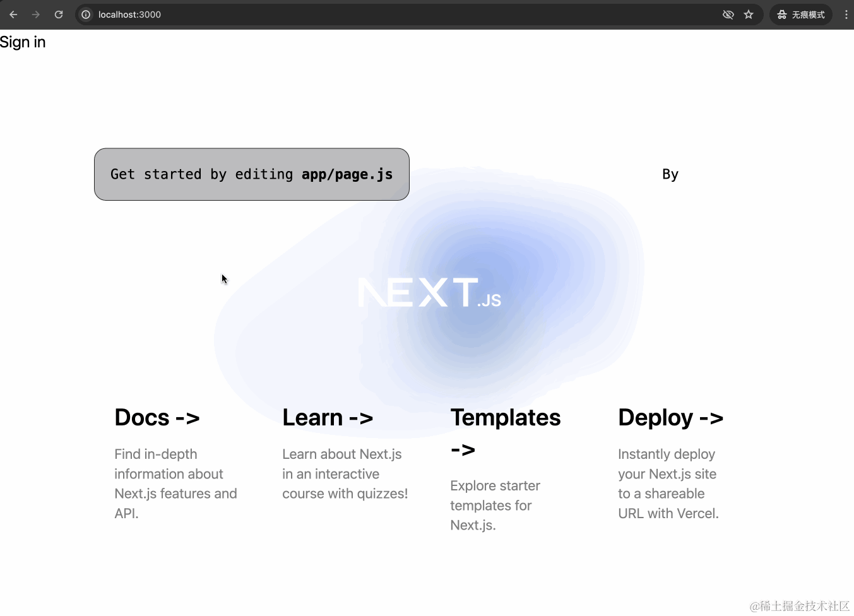Click the browser forward arrow

point(36,15)
